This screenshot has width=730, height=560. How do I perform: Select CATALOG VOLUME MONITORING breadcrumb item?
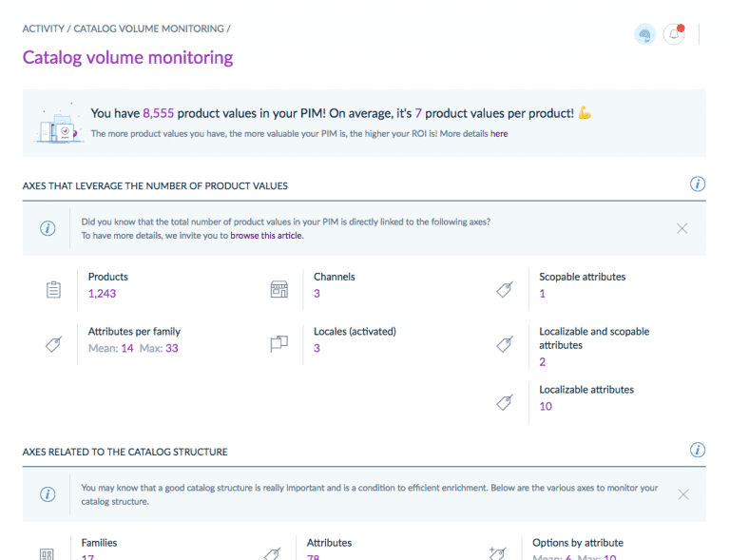[x=149, y=29]
